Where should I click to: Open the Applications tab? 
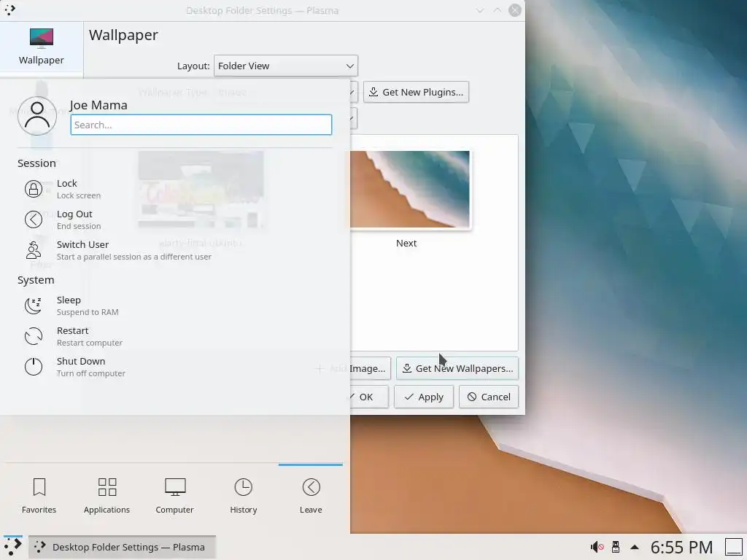[x=107, y=496]
